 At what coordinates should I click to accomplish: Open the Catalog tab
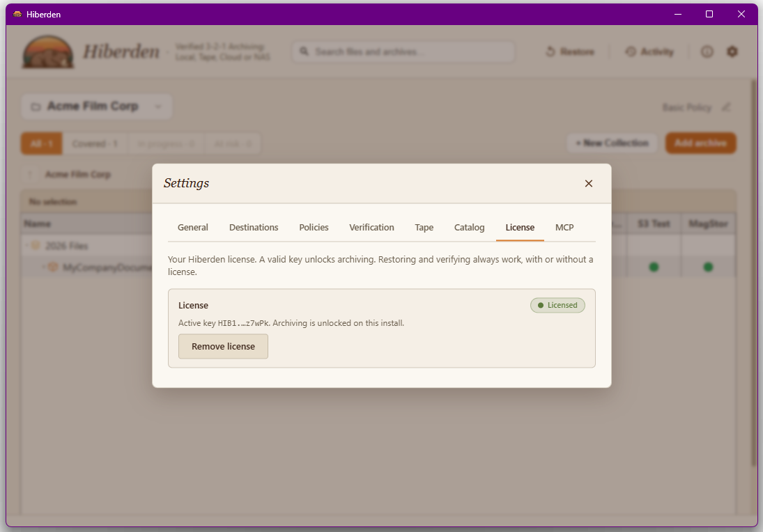click(469, 227)
